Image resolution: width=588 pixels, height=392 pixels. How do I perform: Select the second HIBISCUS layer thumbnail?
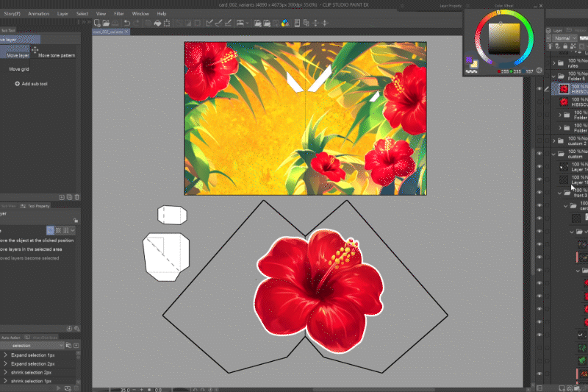click(x=564, y=102)
